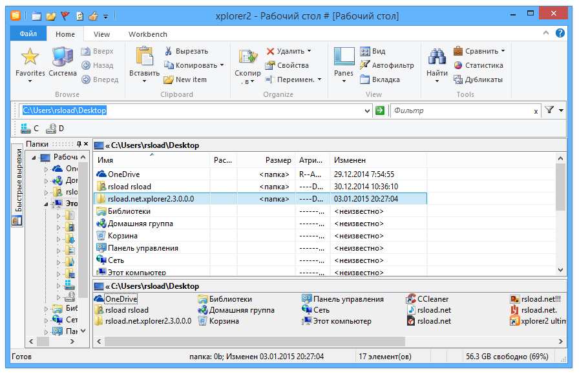Click the Рас... column header
This screenshot has width=588, height=376.
tap(224, 160)
